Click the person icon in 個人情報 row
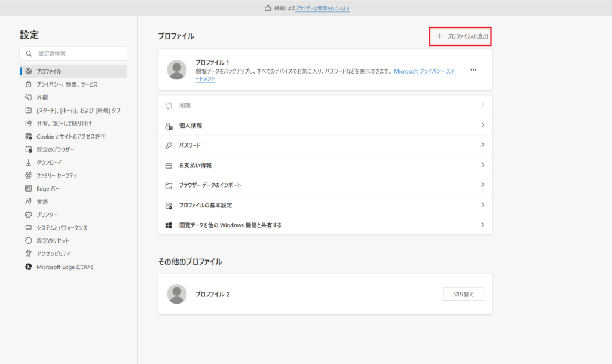The width and height of the screenshot is (612, 364). coord(169,126)
